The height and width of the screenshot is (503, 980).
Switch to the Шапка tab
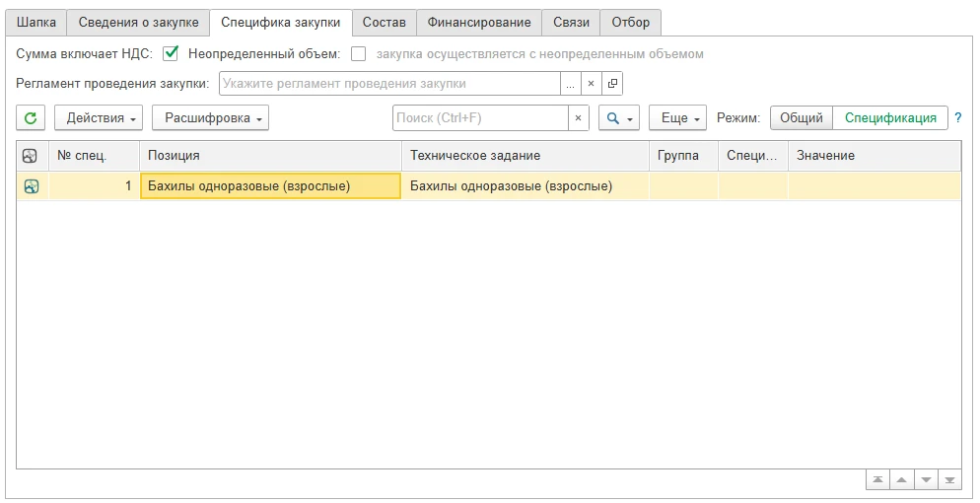click(x=36, y=23)
